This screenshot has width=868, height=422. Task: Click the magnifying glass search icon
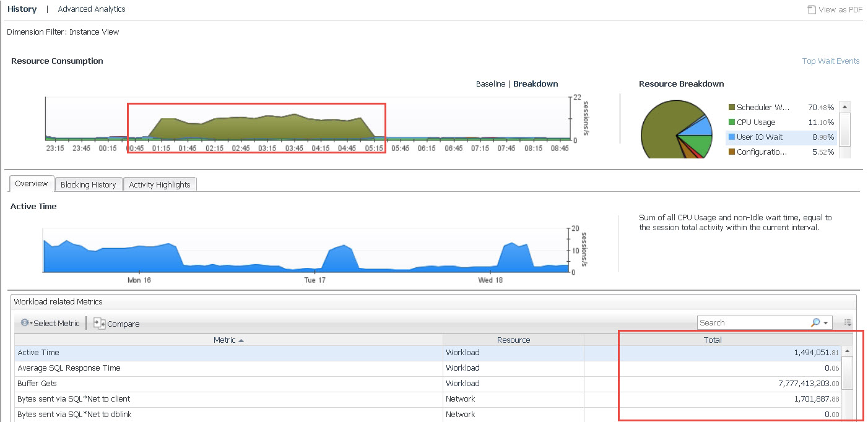(x=815, y=323)
